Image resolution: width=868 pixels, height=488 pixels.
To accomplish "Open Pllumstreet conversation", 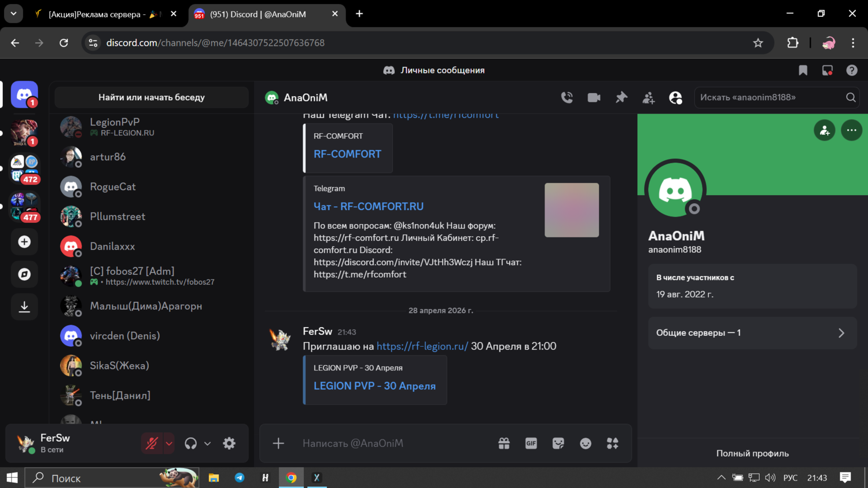I will coord(152,217).
